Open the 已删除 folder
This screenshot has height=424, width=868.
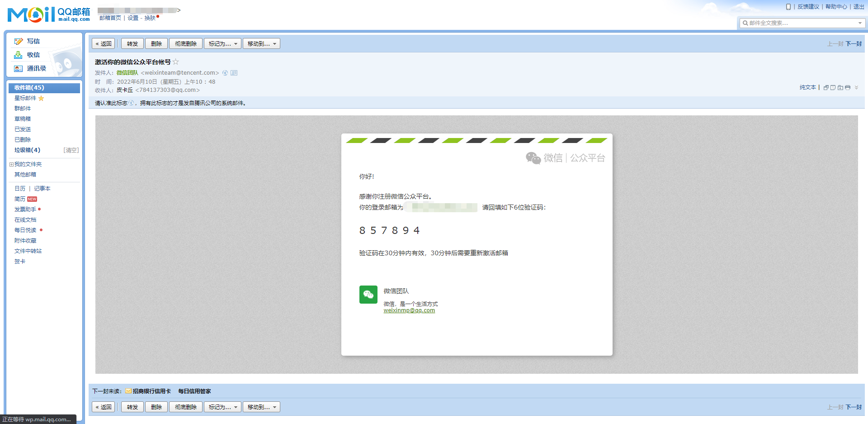click(23, 140)
